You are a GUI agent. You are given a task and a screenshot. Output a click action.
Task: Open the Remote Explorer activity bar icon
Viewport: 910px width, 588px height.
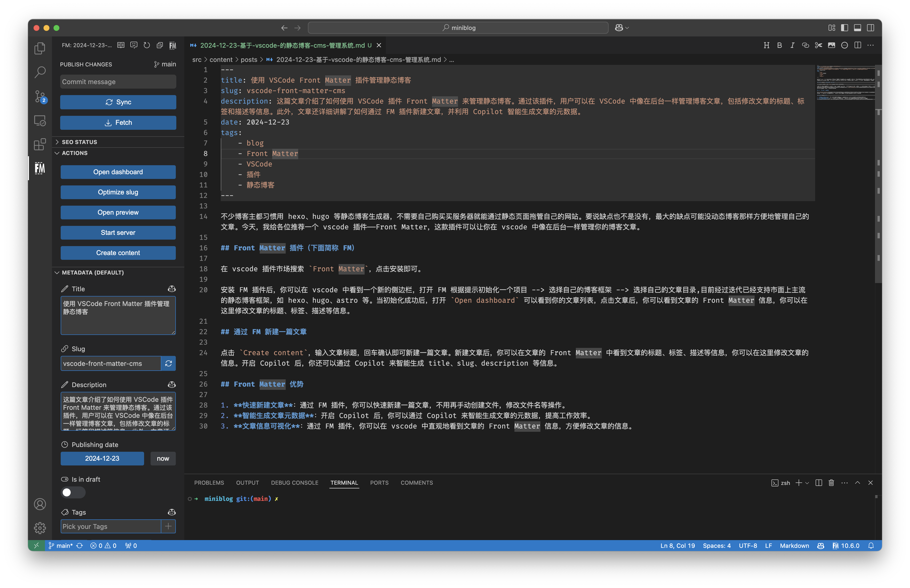tap(40, 121)
